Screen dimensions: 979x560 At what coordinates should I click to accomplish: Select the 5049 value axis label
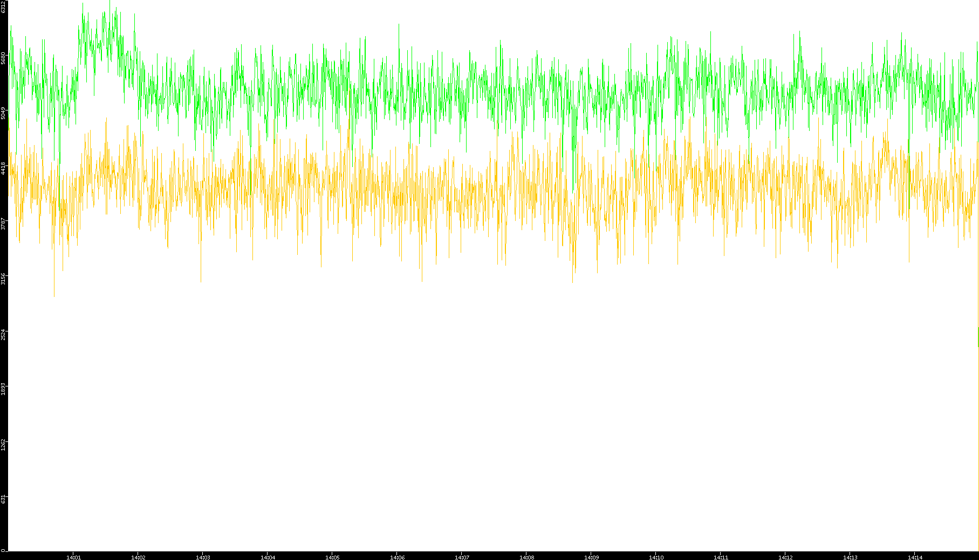click(x=4, y=113)
